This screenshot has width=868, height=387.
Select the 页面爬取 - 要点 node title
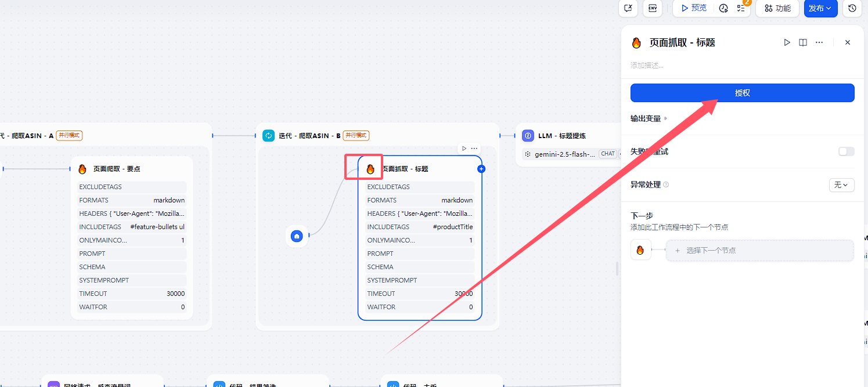[x=117, y=169]
